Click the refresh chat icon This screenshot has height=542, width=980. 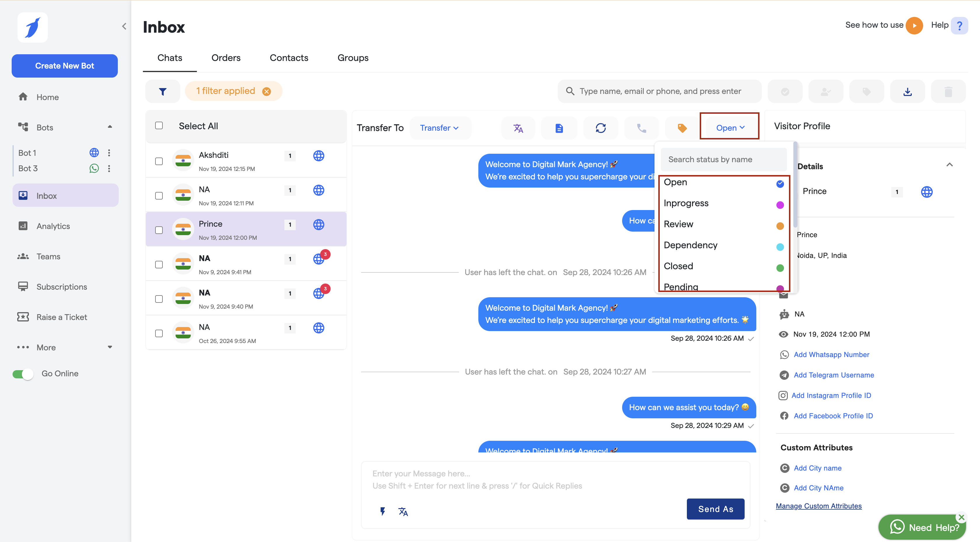coord(600,128)
